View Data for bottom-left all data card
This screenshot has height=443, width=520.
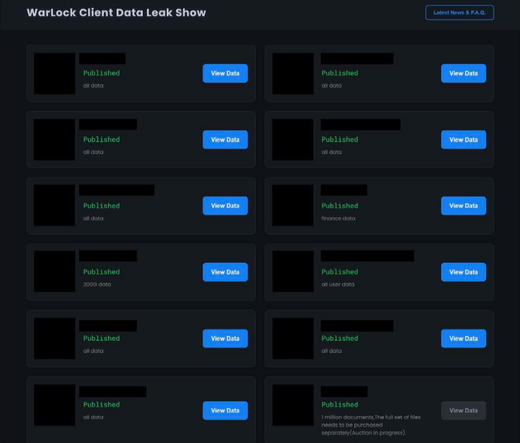[x=225, y=410]
